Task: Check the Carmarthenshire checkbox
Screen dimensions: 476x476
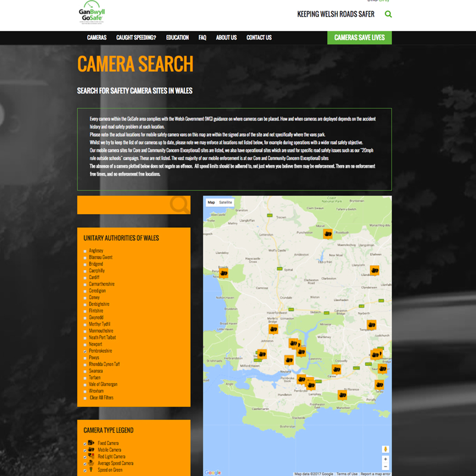Action: click(x=85, y=284)
